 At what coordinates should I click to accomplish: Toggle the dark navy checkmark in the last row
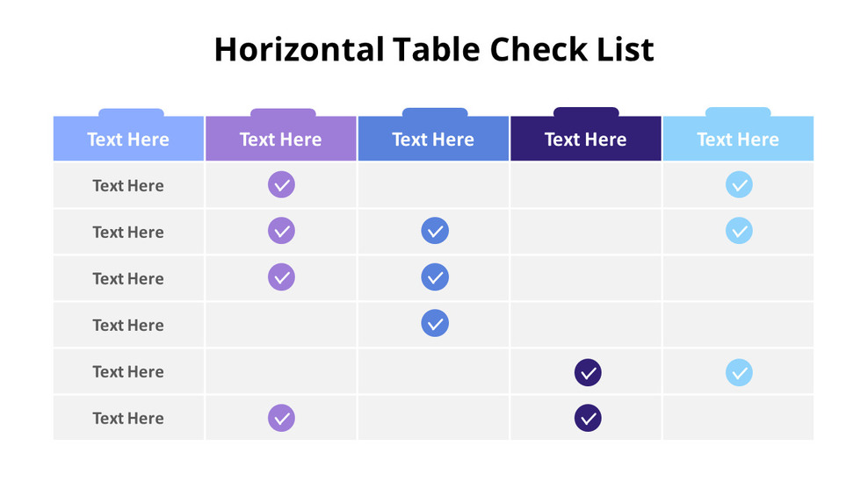(x=588, y=418)
